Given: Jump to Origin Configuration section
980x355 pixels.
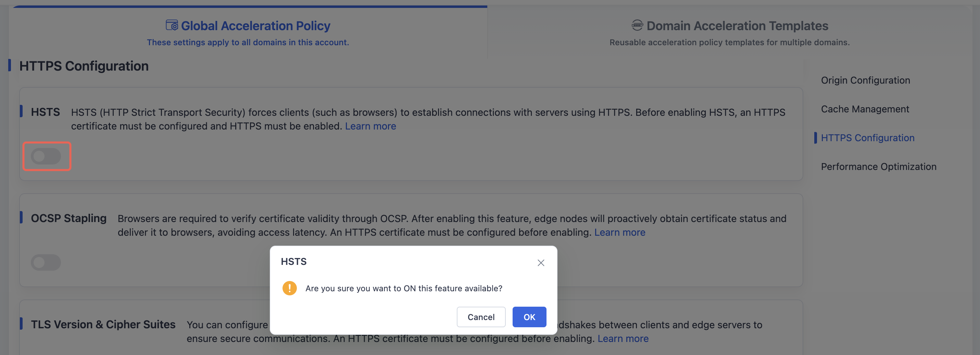Looking at the screenshot, I should [866, 81].
